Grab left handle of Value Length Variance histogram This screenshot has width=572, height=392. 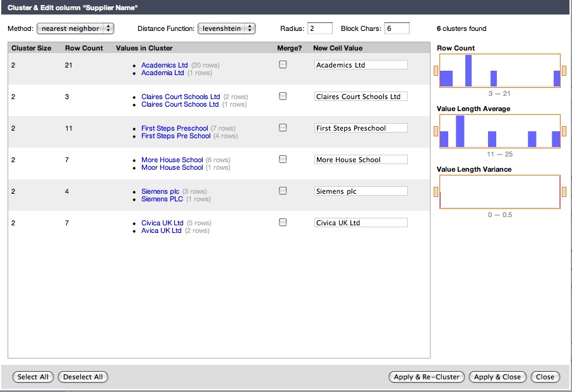coord(436,192)
